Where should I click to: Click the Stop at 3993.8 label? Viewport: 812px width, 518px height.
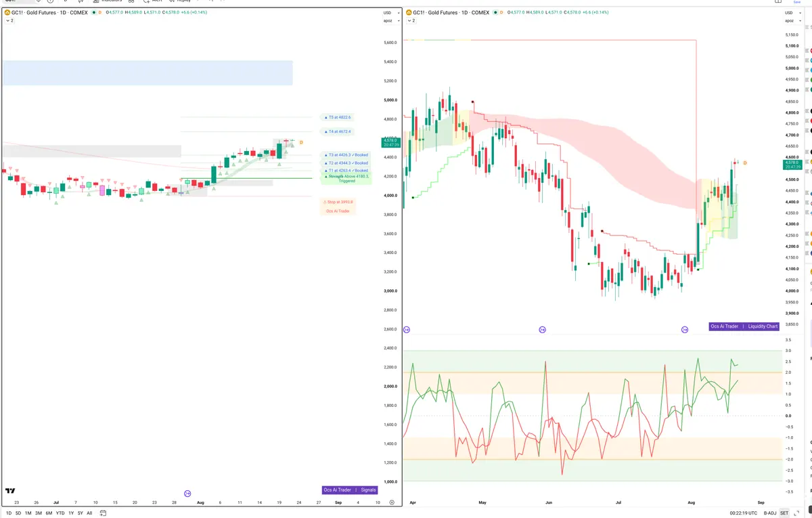(338, 202)
